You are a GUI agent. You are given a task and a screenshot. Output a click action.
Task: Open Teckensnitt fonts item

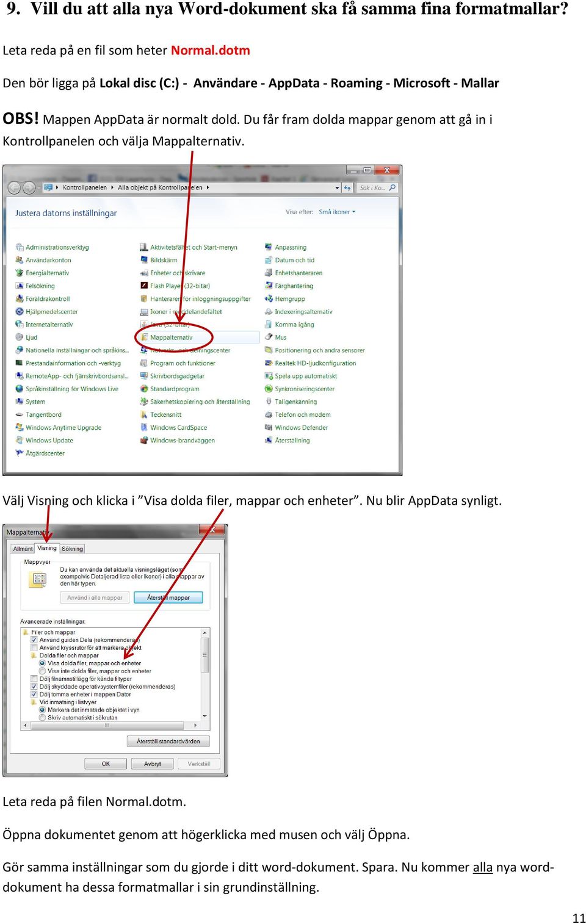(161, 414)
